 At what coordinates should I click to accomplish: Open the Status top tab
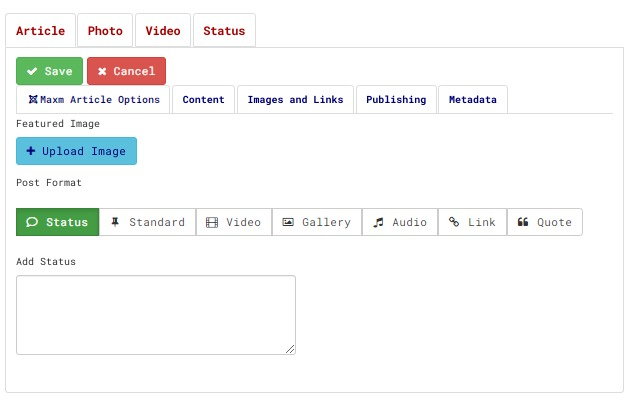tap(224, 30)
